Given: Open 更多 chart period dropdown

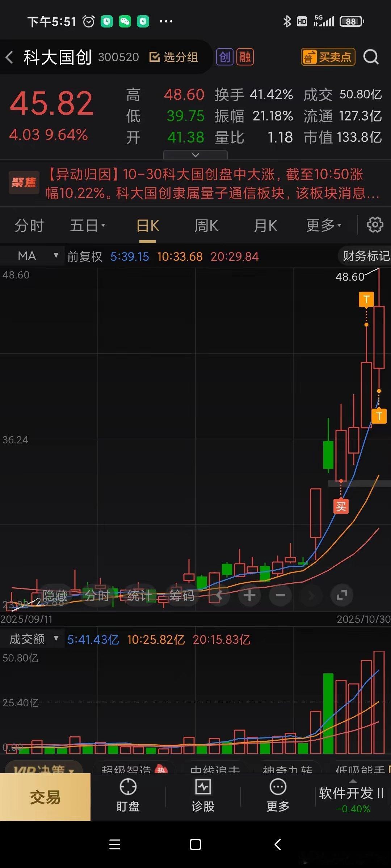Looking at the screenshot, I should 324,226.
